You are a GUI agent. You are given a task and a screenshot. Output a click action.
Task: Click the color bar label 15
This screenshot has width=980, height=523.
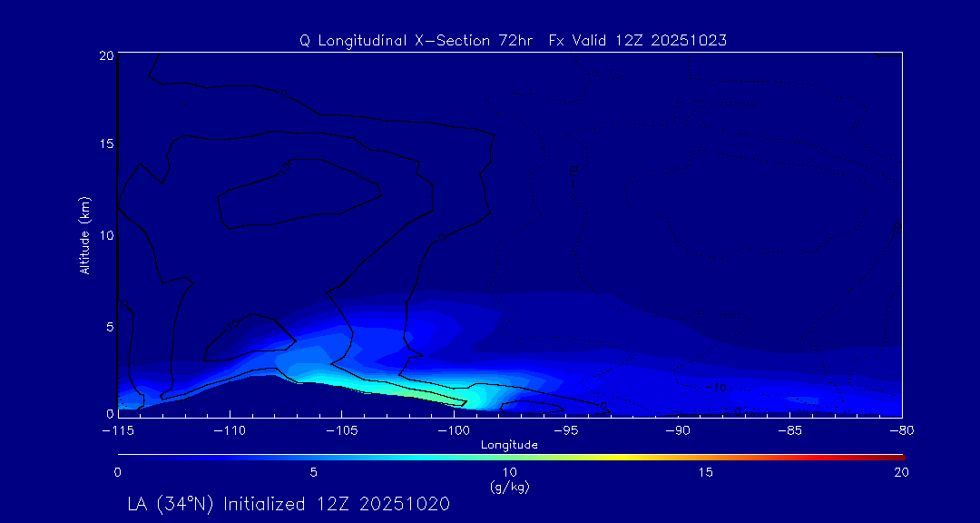pyautogui.click(x=705, y=472)
